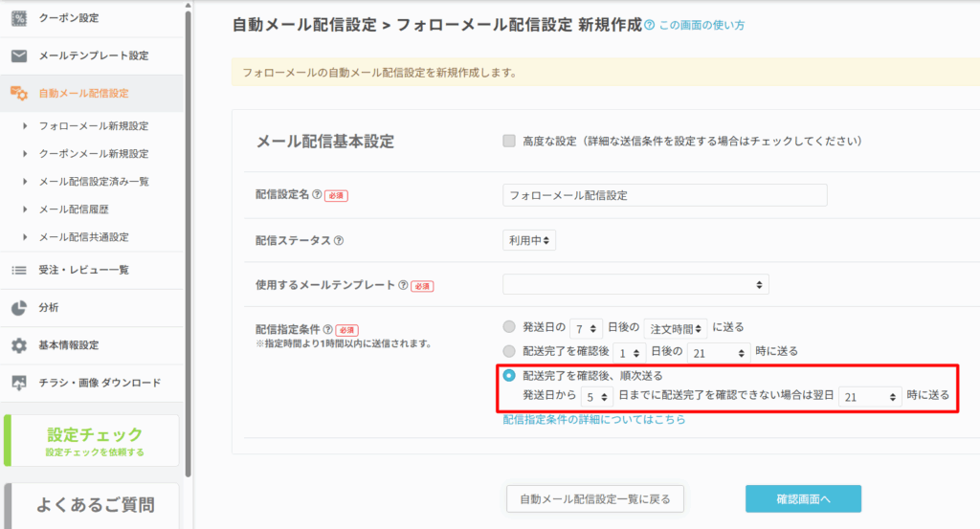Click the 設定チェック banner button

point(93,440)
